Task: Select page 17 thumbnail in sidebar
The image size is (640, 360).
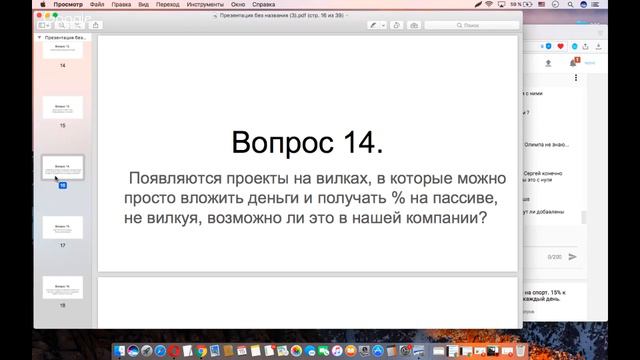Action: [62, 227]
